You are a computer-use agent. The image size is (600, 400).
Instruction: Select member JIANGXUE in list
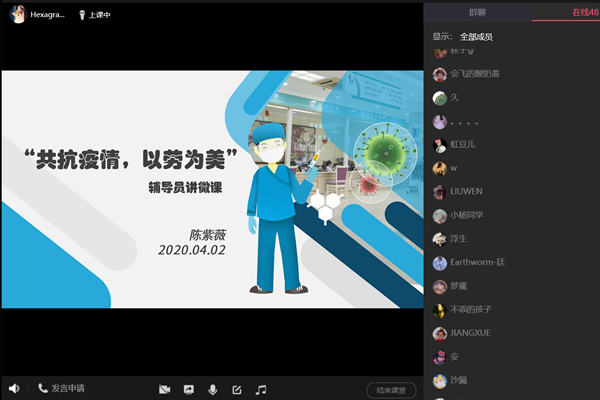point(470,333)
